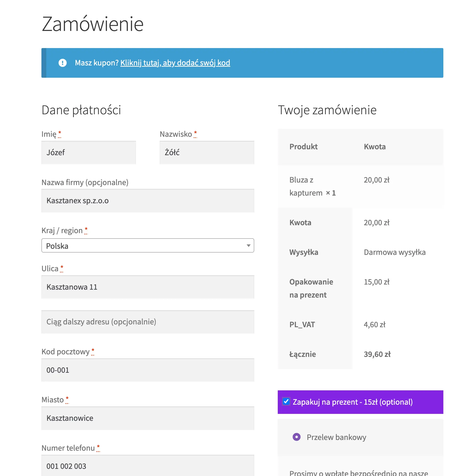
Task: Select the Miasto field with Kasztanowice
Action: [148, 418]
